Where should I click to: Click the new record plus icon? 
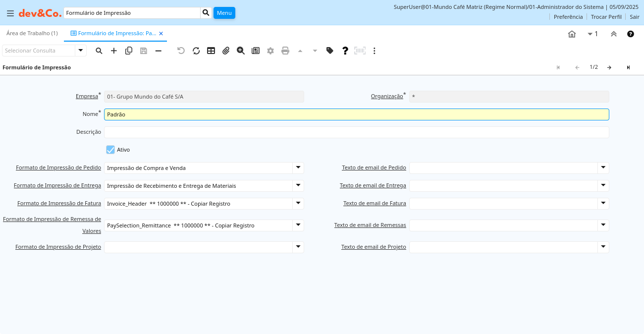pyautogui.click(x=114, y=51)
